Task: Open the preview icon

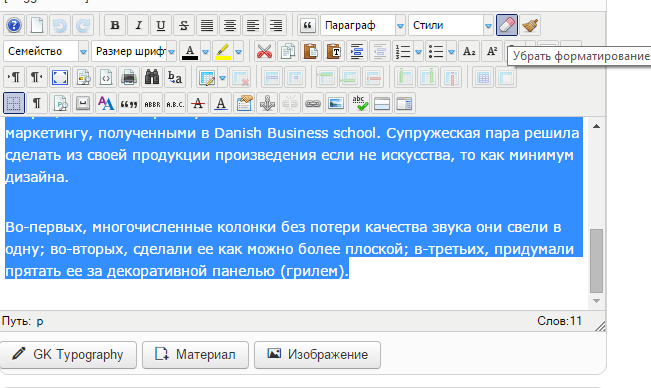Action: click(83, 78)
